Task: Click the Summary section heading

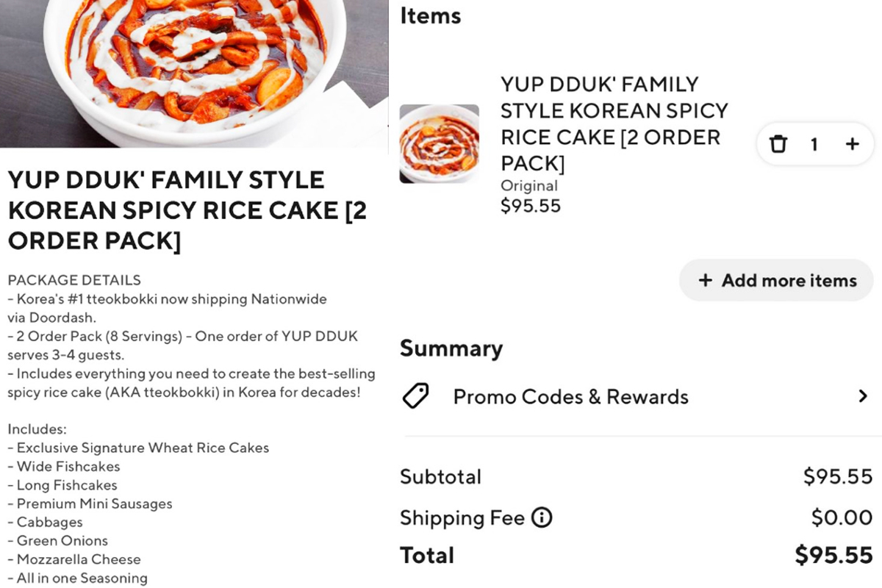Action: click(451, 348)
